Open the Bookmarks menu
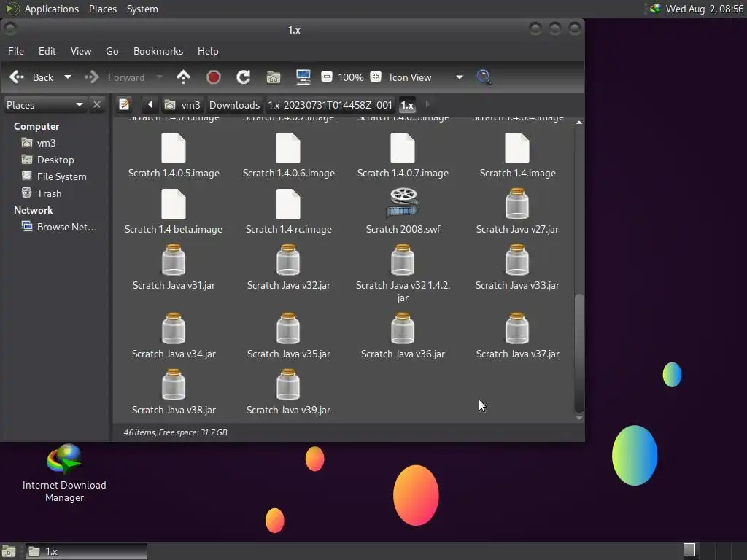 click(158, 51)
